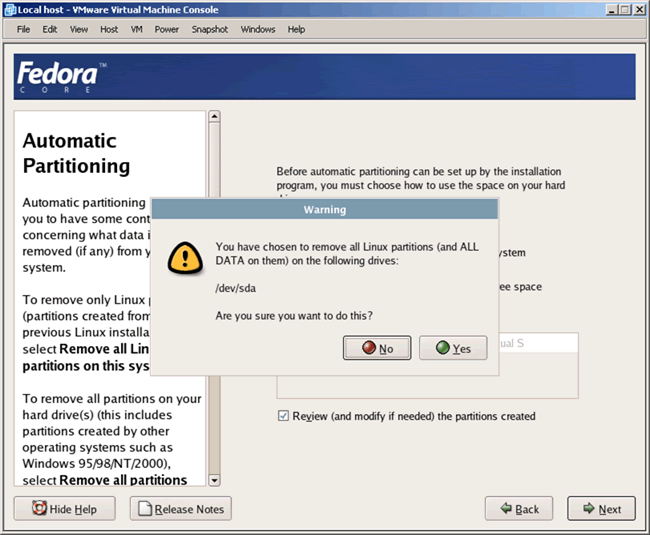Open the View menu
650x535 pixels.
(79, 29)
